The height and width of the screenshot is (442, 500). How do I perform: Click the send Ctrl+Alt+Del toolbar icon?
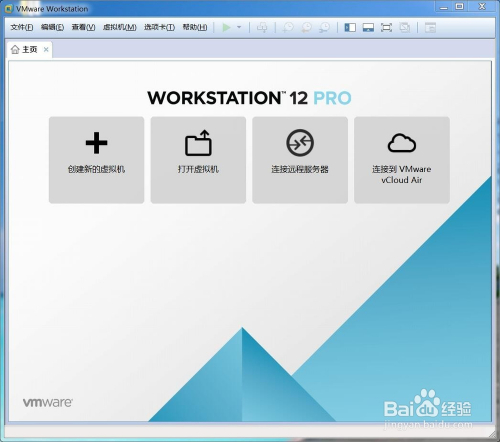coord(262,27)
